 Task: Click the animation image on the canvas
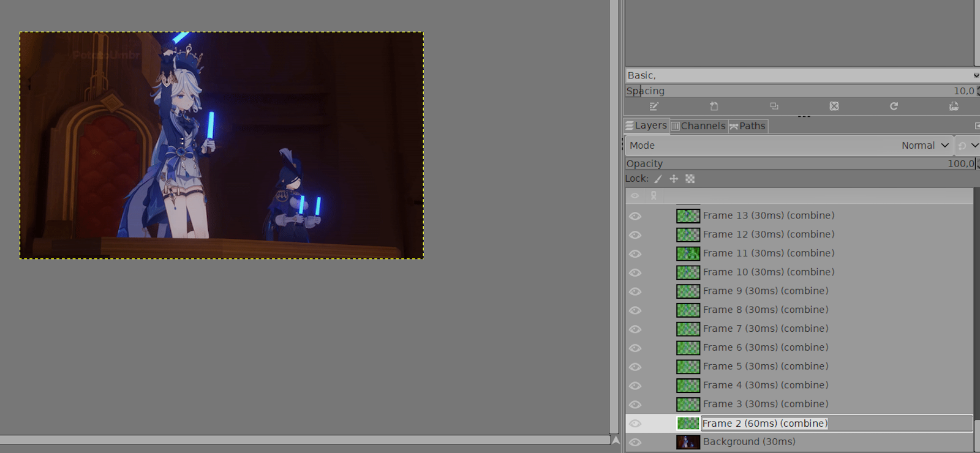coord(222,145)
